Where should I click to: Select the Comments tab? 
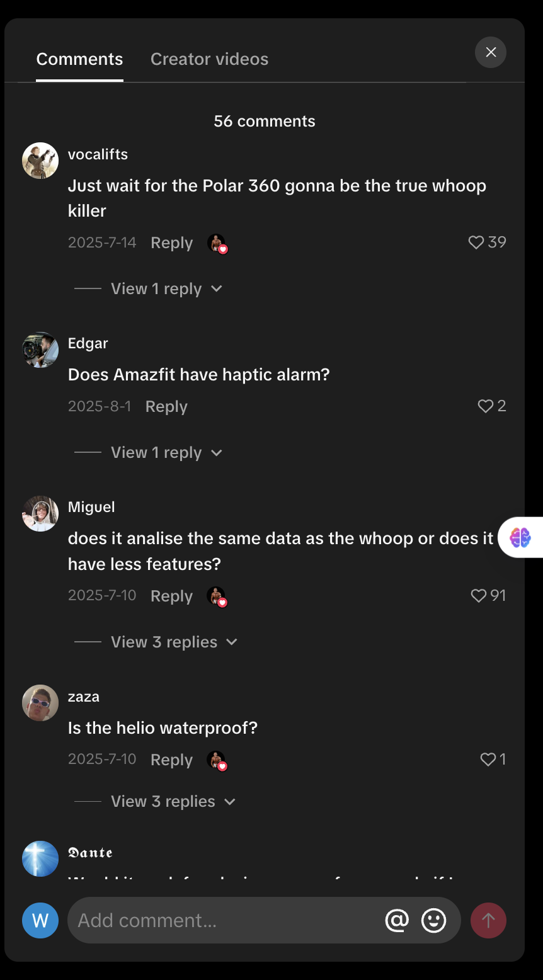pyautogui.click(x=79, y=59)
